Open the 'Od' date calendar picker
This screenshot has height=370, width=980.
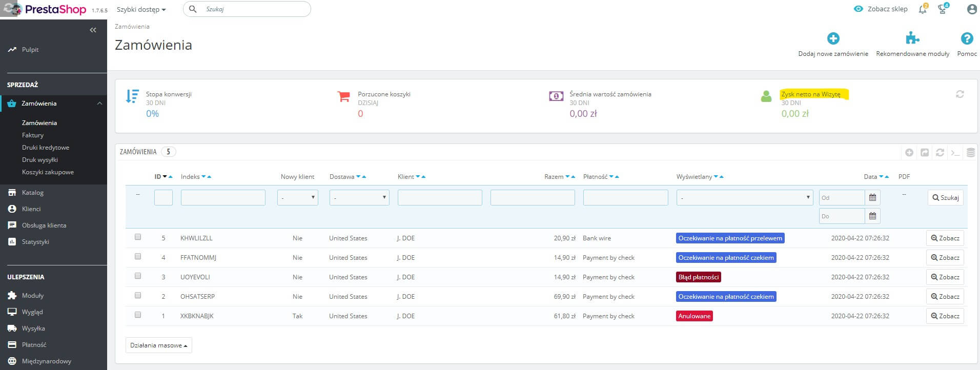point(872,198)
